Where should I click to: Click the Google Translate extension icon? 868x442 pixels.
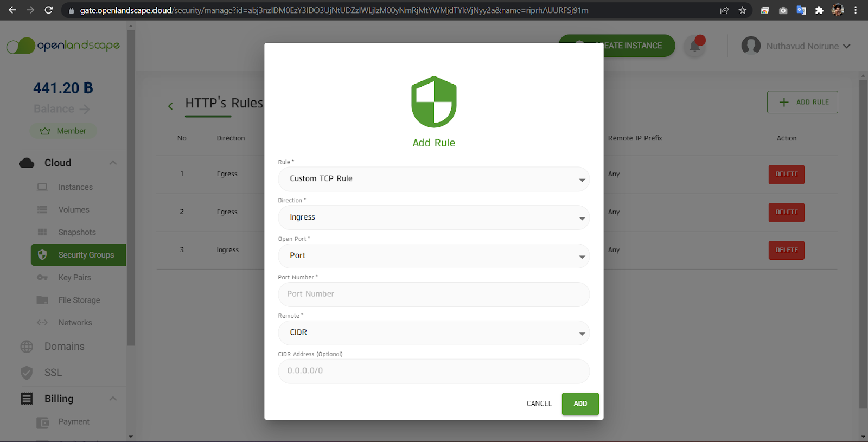click(801, 10)
